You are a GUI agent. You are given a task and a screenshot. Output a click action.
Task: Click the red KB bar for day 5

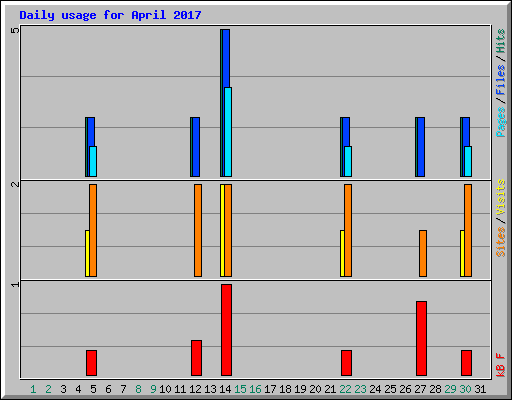pos(91,363)
